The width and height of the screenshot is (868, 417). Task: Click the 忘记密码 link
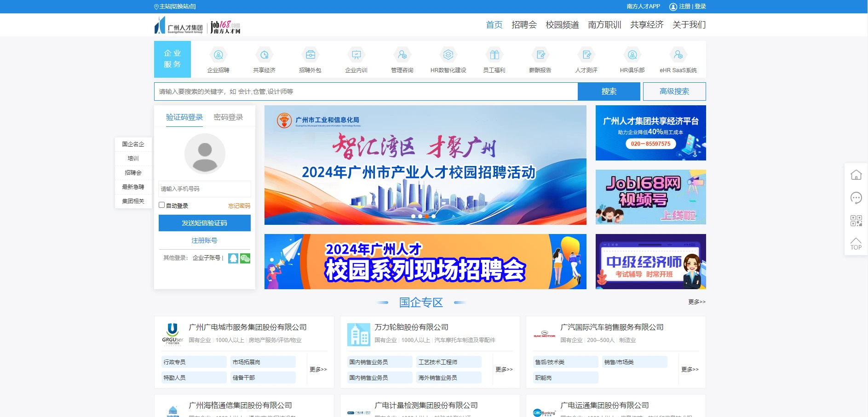[239, 206]
